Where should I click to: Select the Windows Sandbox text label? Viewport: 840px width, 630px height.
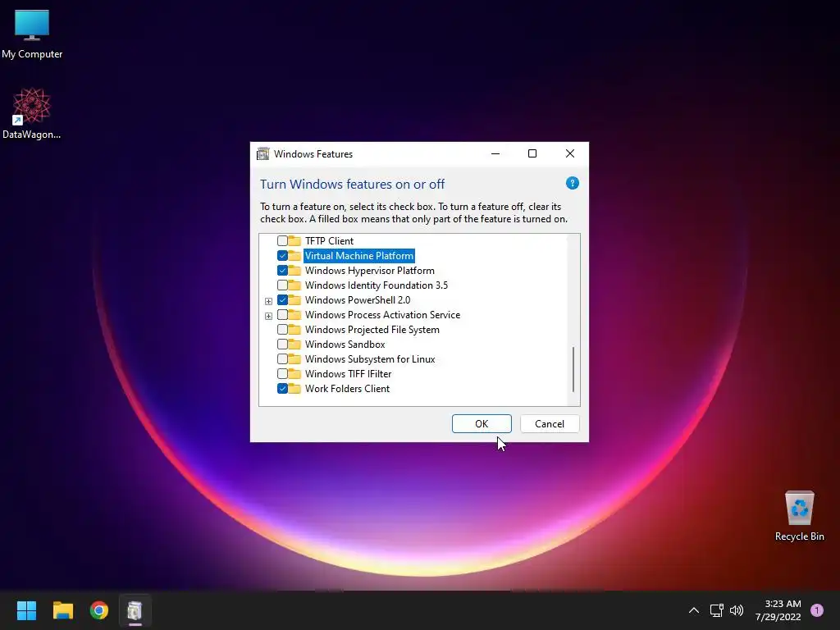point(345,344)
